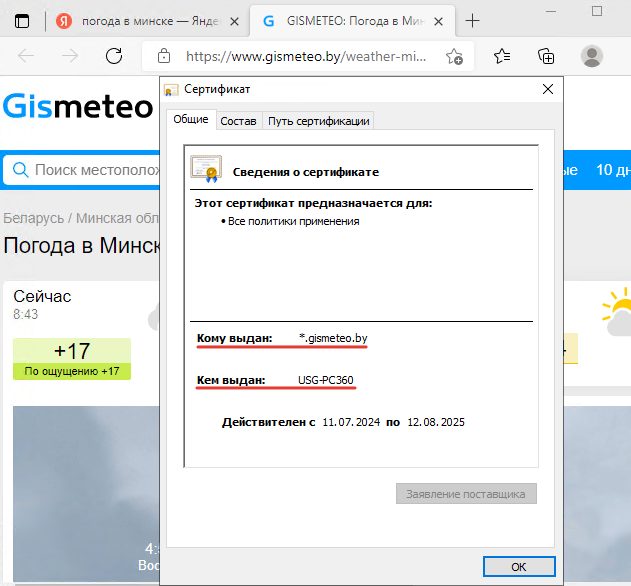Click the gismeteo.by address bar

pos(306,56)
